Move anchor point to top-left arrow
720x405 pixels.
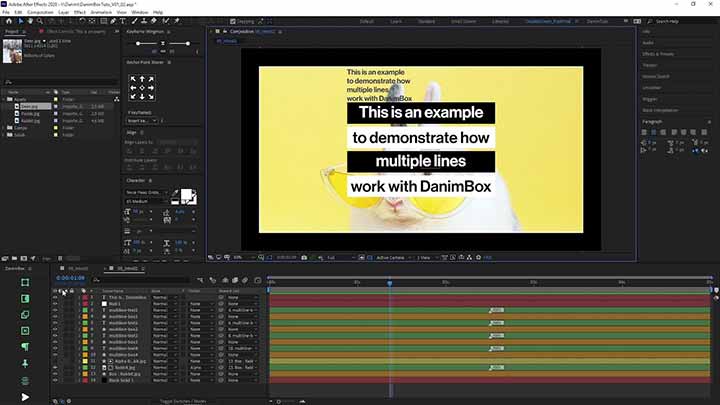133,79
